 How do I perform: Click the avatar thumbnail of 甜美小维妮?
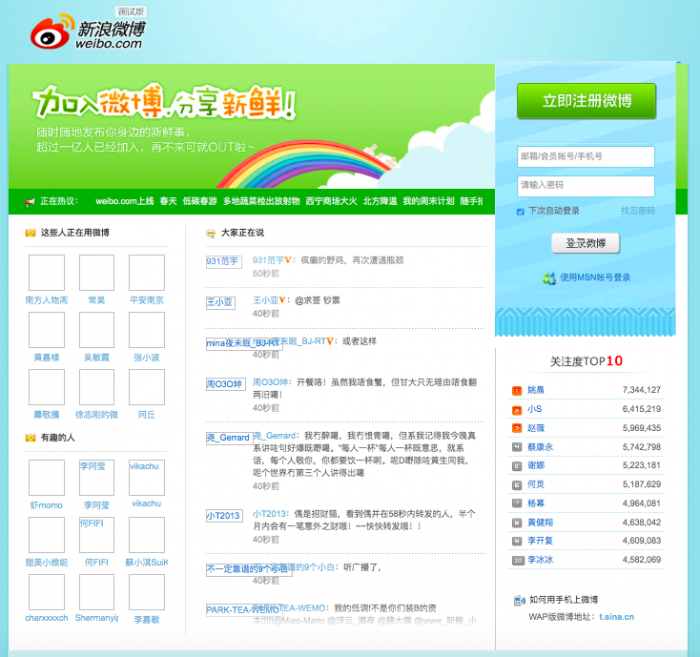click(x=46, y=535)
